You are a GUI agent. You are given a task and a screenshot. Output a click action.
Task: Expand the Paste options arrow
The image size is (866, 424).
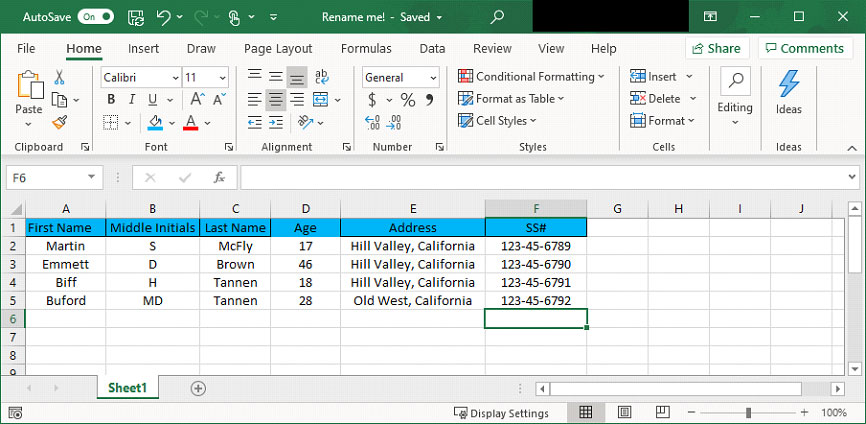coord(29,124)
